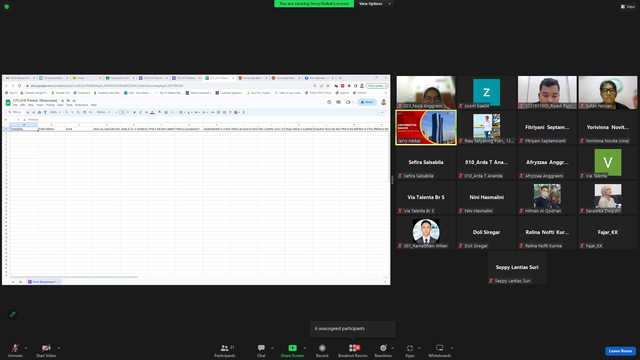
Task: Open View Options dropdown at top
Action: click(x=375, y=4)
